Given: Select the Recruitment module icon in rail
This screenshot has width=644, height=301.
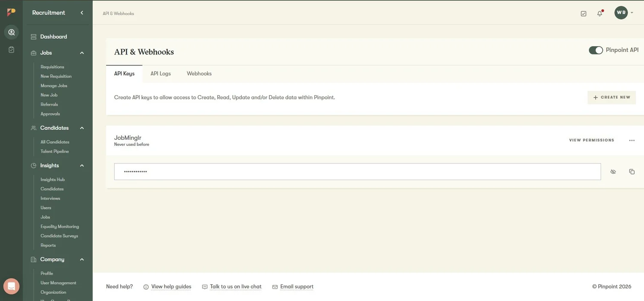Looking at the screenshot, I should tap(11, 32).
